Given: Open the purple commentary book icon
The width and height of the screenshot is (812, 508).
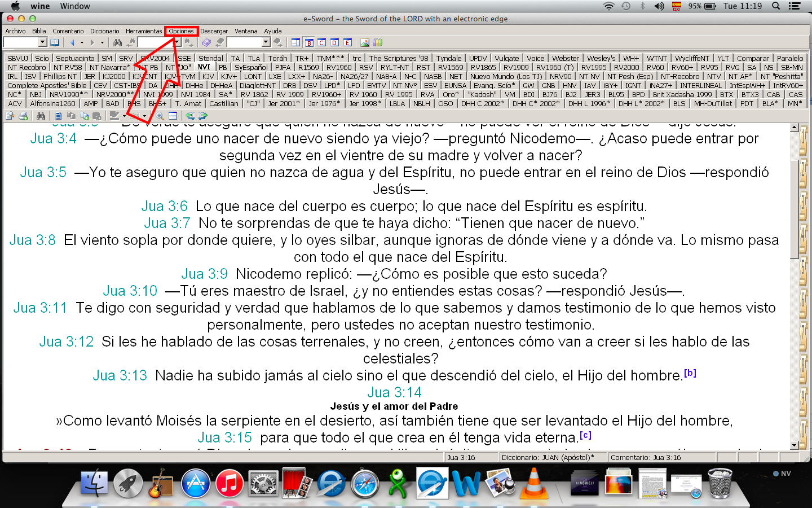Looking at the screenshot, I should pyautogui.click(x=206, y=42).
